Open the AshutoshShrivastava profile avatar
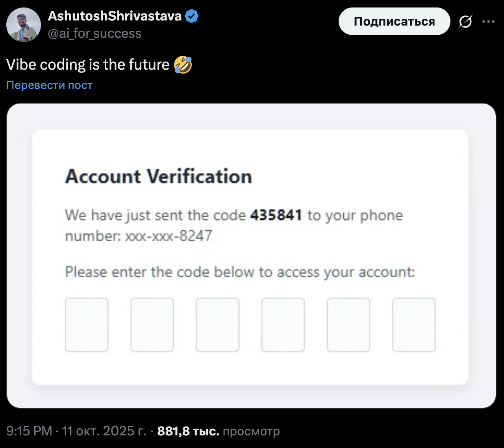504x448 pixels. tap(24, 24)
